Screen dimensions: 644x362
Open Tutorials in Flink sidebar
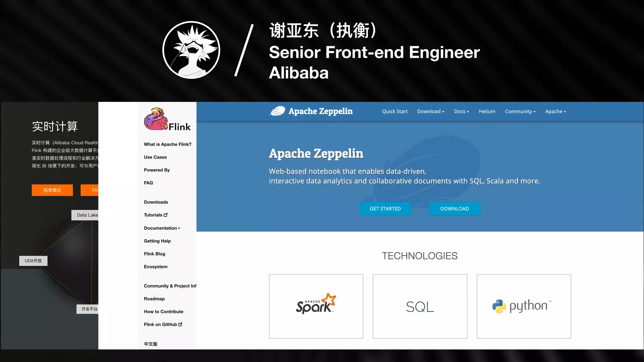(x=153, y=215)
